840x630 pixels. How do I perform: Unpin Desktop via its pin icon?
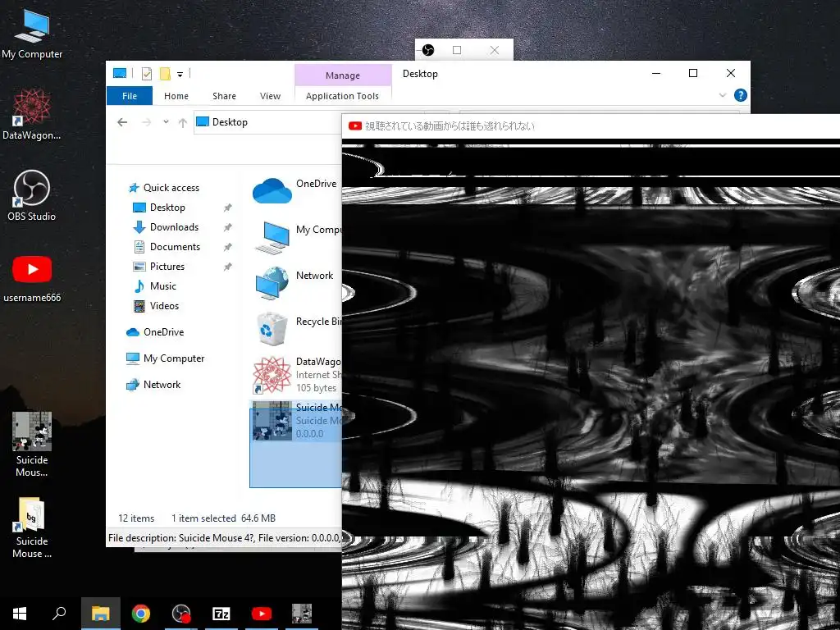[228, 208]
